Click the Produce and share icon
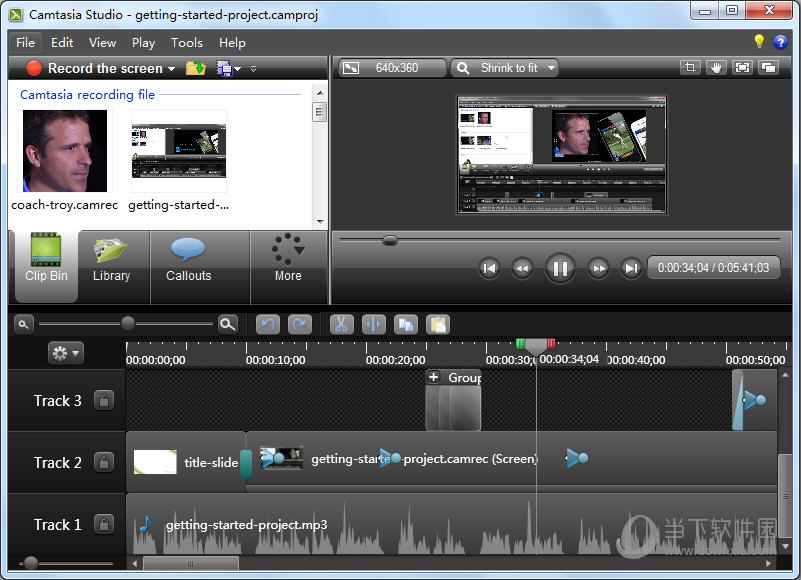This screenshot has height=580, width=801. pos(224,68)
